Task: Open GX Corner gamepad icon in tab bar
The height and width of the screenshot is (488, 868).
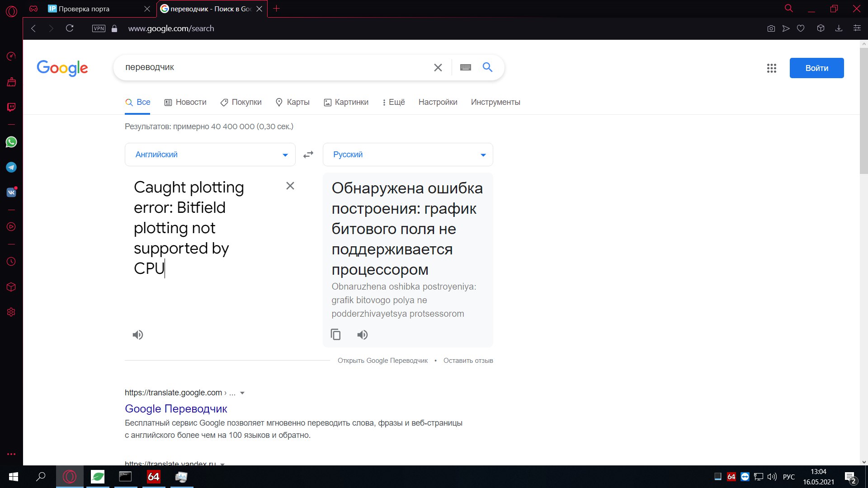Action: pyautogui.click(x=33, y=9)
